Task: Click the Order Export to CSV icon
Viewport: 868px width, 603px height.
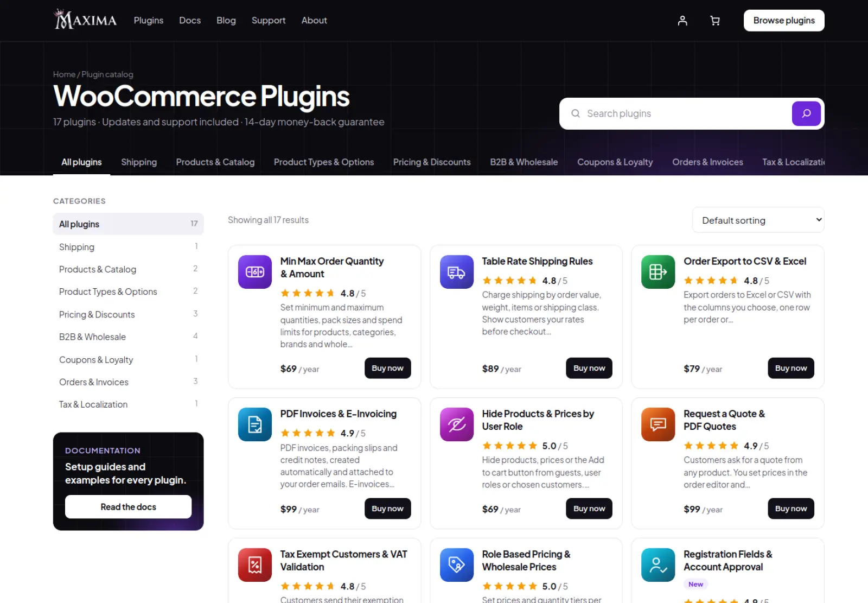Action: [x=658, y=272]
